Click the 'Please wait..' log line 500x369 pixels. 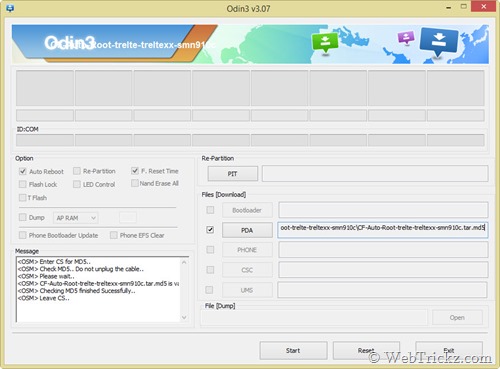(46, 276)
